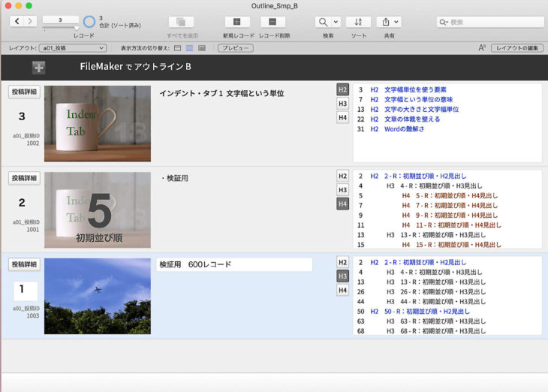Click title インデント・タブ１ 文字幅という単位
The width and height of the screenshot is (548, 392).
pos(221,93)
